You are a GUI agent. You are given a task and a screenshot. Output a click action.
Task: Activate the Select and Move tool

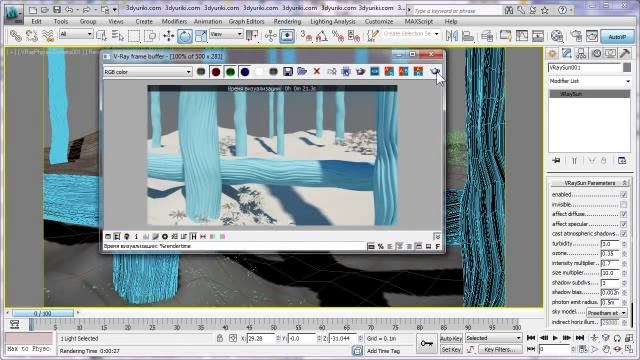169,36
